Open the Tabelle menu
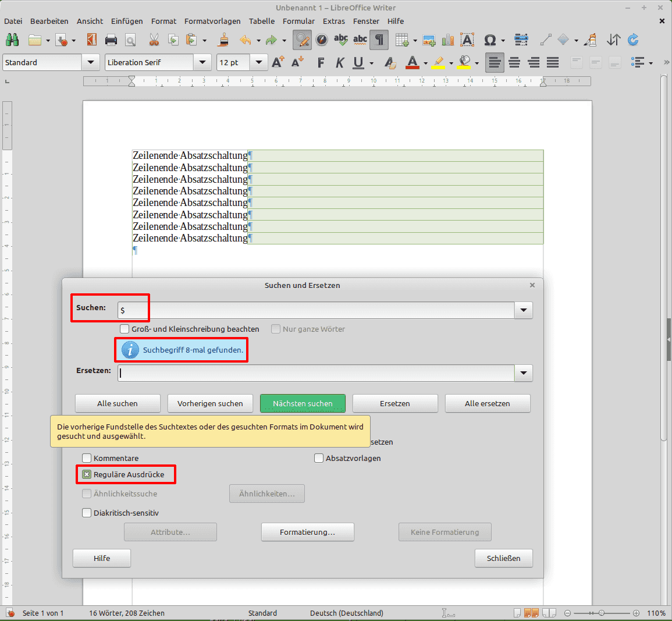The image size is (672, 621). 261,21
